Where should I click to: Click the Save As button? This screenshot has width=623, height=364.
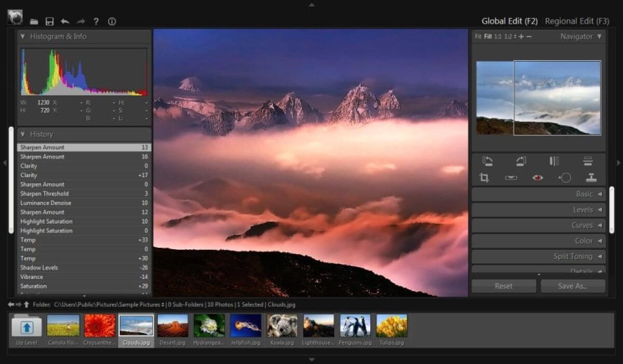click(x=573, y=286)
